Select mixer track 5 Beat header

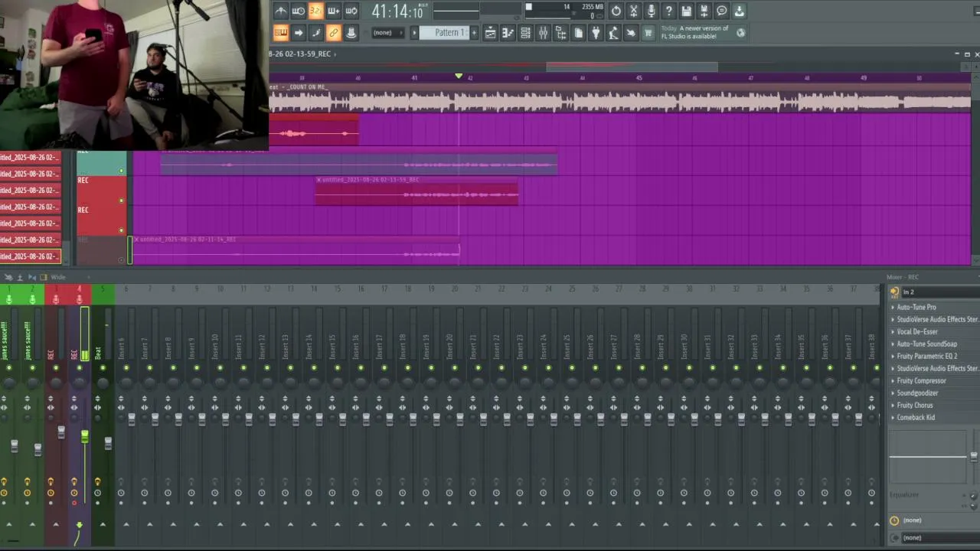pos(103,295)
